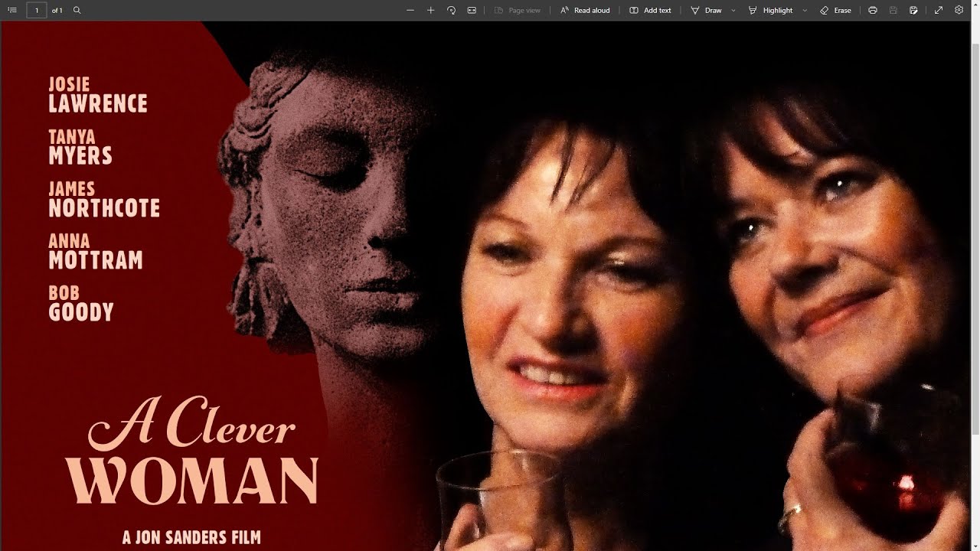Toggle fit to width view
Viewport: 980px width, 551px height.
[472, 10]
